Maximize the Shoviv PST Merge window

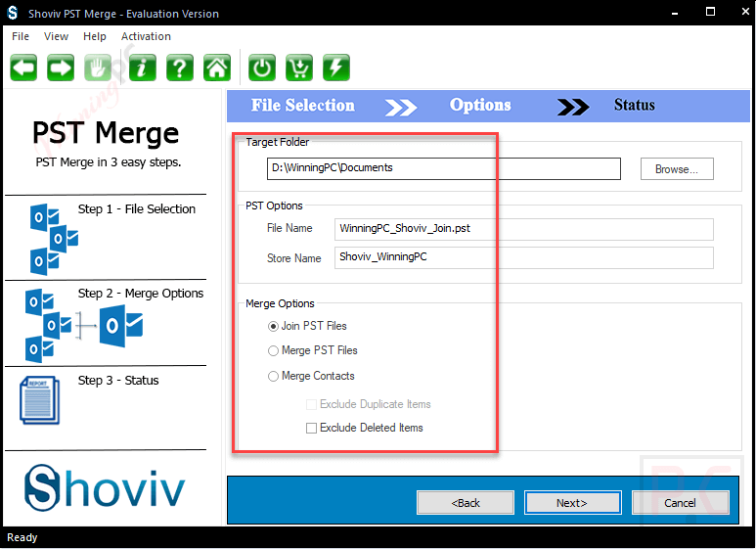point(710,12)
